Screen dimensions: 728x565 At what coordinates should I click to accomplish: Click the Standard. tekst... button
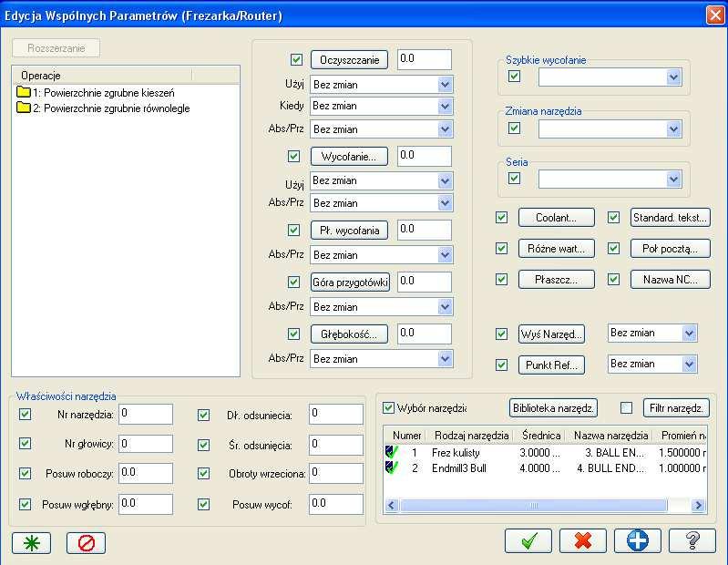coord(670,217)
